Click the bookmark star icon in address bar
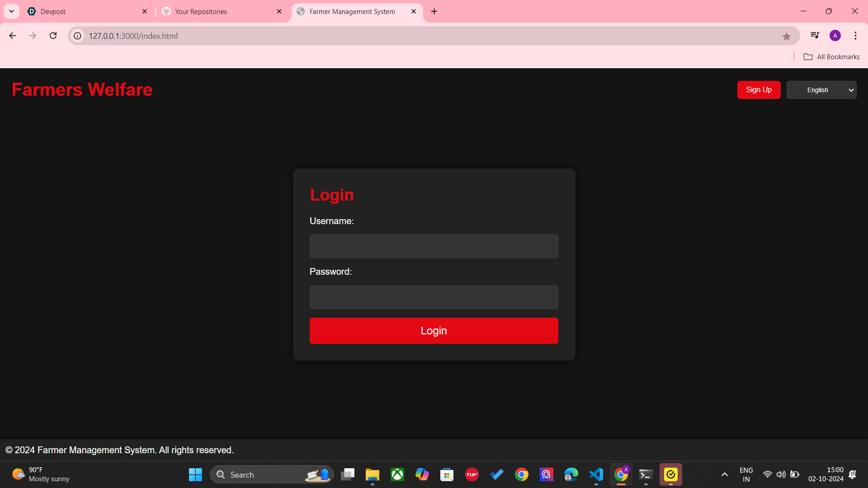The width and height of the screenshot is (868, 488). coord(786,36)
